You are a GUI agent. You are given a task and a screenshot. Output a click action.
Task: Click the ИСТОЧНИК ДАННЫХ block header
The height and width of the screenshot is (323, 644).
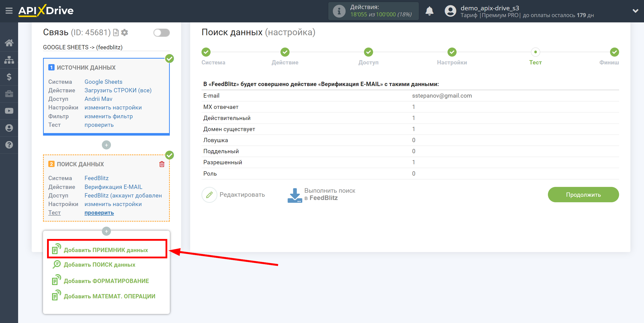point(86,67)
